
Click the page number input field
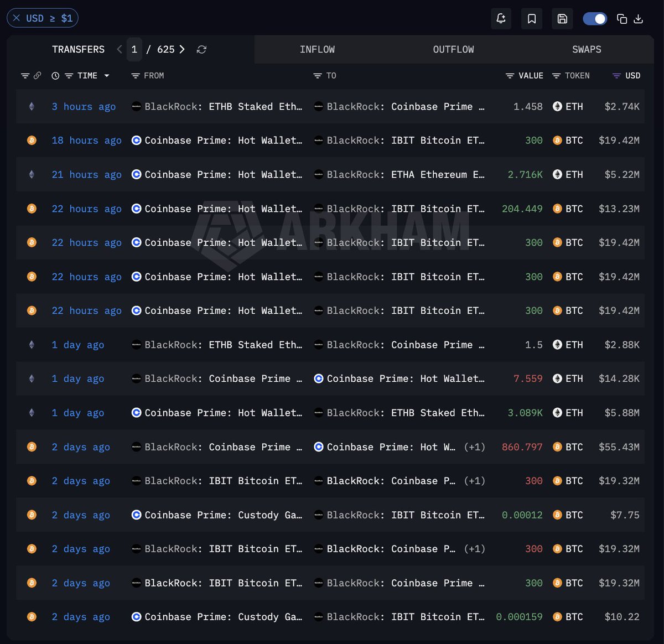tap(134, 49)
